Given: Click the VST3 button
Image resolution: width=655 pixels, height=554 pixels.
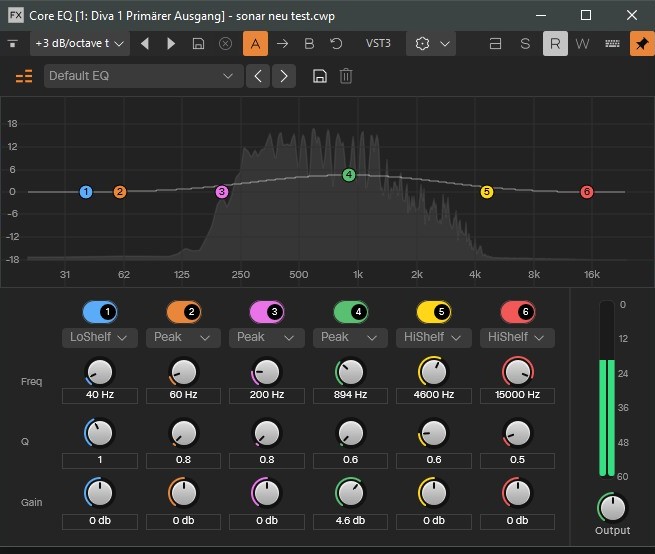Looking at the screenshot, I should click(x=378, y=44).
